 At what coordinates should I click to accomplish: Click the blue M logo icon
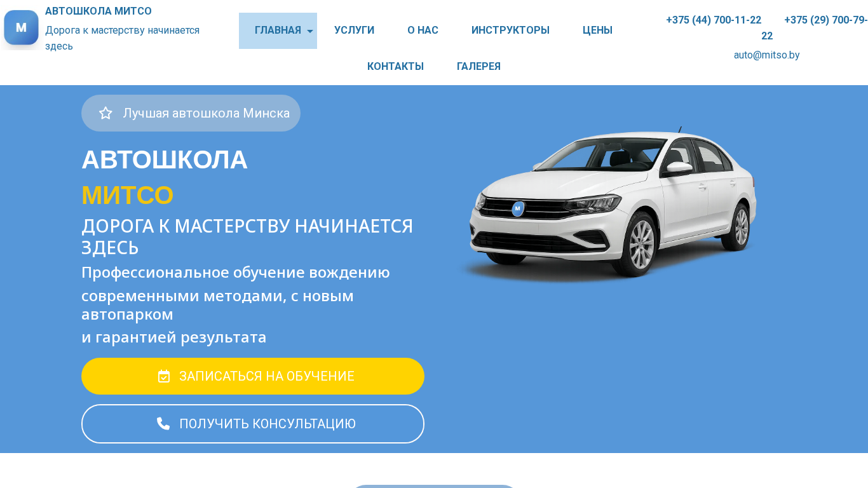(x=22, y=28)
